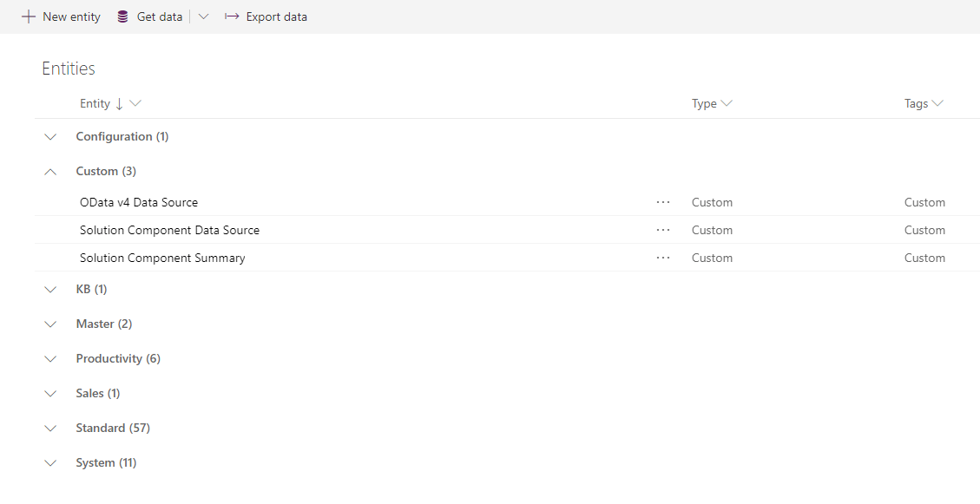Viewport: 980px width, 504px height.
Task: Click the Tags column header text
Action: point(917,104)
